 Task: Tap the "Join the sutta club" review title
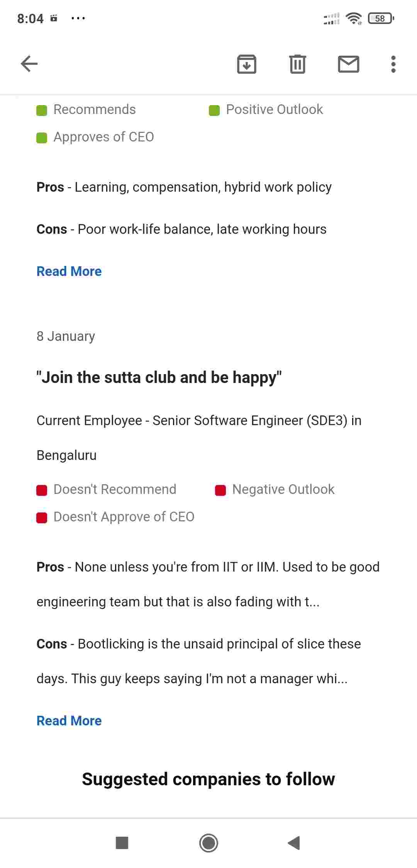(x=159, y=377)
